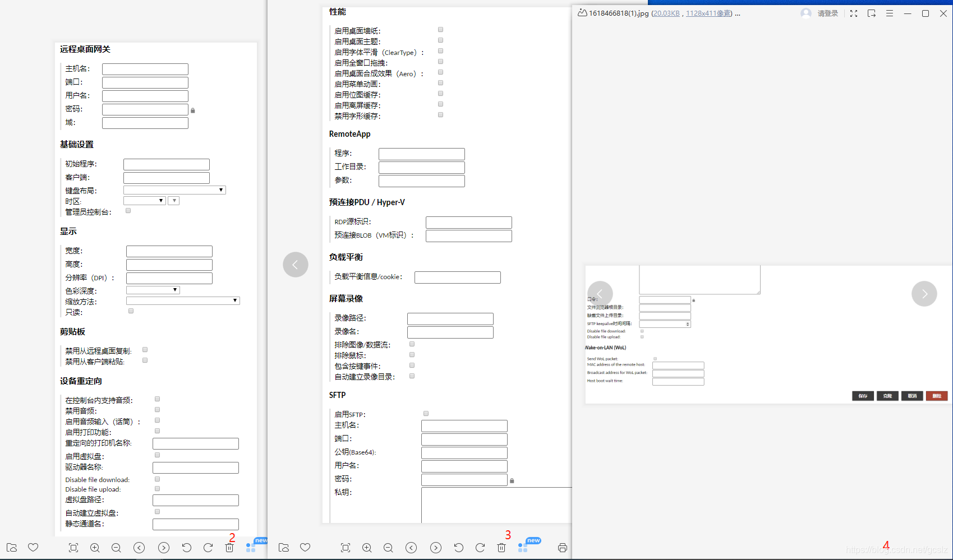Open the hamburger menu in right viewer
The image size is (953, 560).
890,13
